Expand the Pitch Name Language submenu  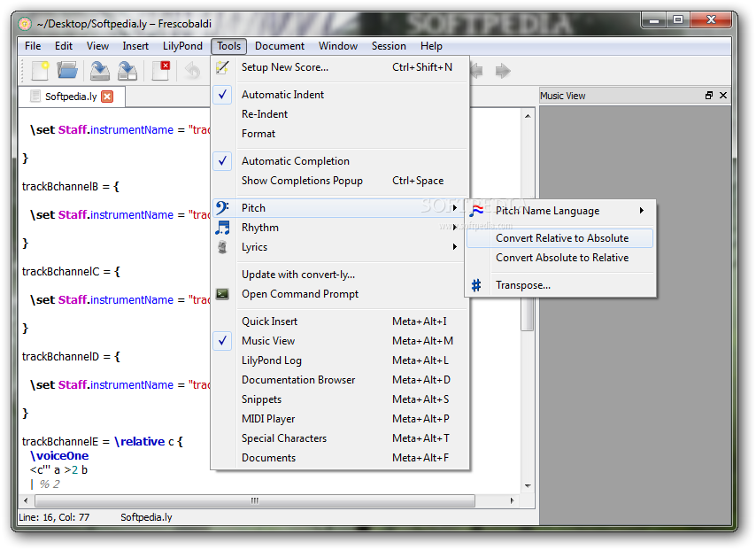(x=560, y=211)
